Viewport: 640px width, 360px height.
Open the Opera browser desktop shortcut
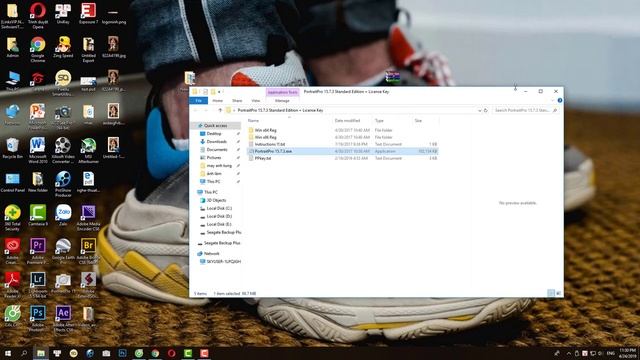pos(38,16)
